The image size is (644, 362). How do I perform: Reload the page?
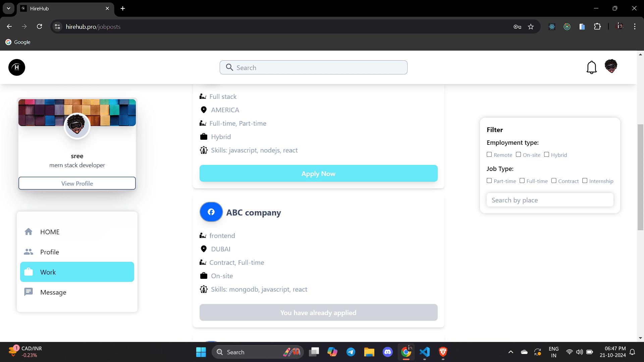pos(40,26)
